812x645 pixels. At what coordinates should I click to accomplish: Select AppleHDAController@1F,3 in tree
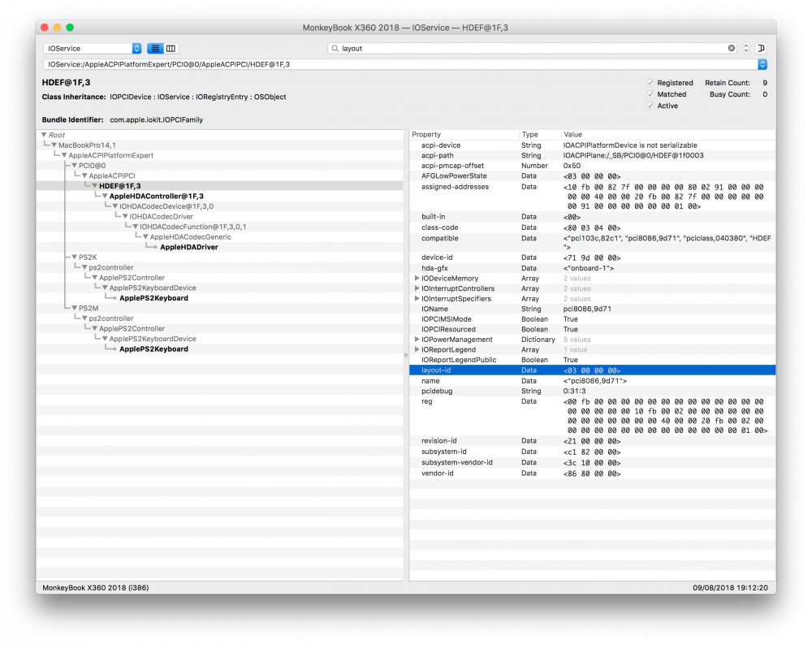pyautogui.click(x=156, y=196)
